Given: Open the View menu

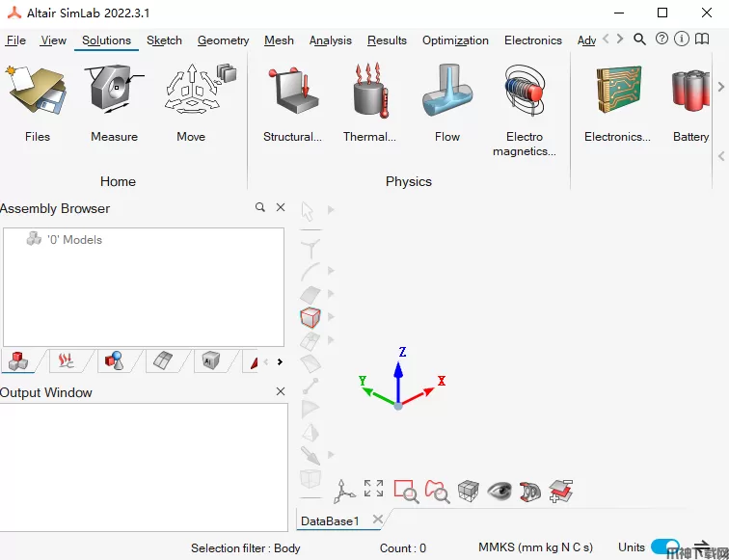Looking at the screenshot, I should coord(53,40).
